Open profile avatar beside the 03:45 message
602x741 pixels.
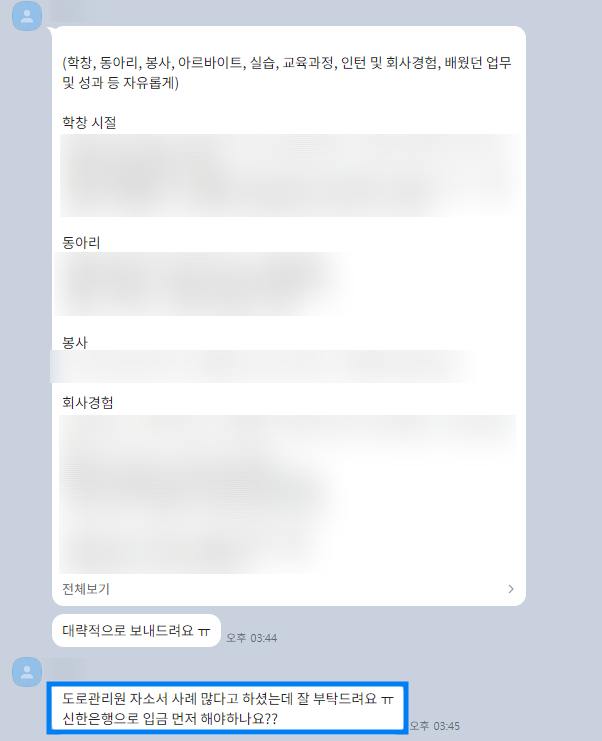[x=27, y=672]
